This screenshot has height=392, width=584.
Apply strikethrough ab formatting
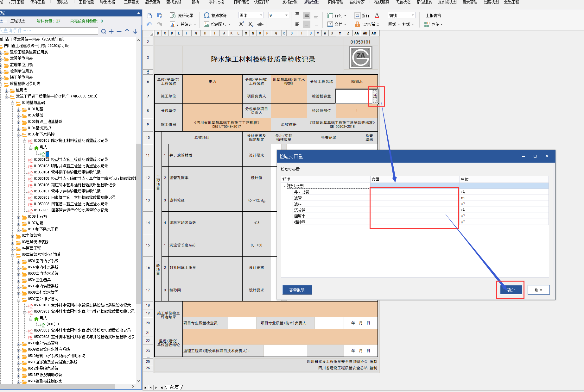pyautogui.click(x=260, y=24)
